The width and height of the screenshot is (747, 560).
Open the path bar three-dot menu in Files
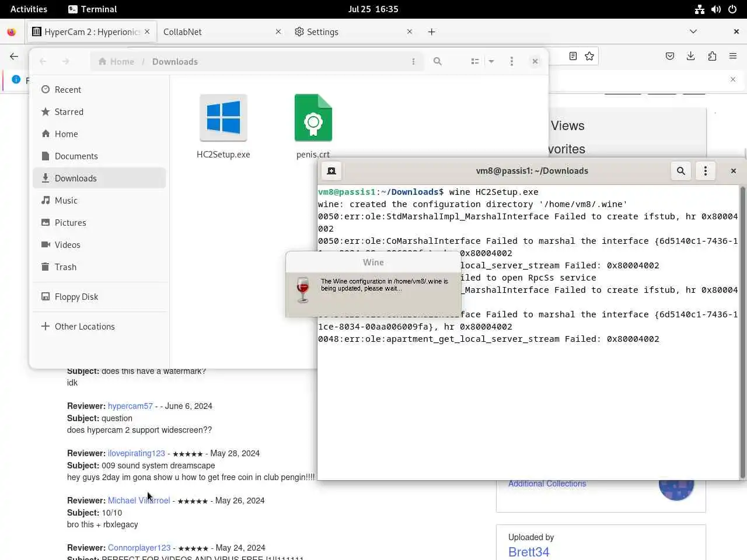coord(413,61)
